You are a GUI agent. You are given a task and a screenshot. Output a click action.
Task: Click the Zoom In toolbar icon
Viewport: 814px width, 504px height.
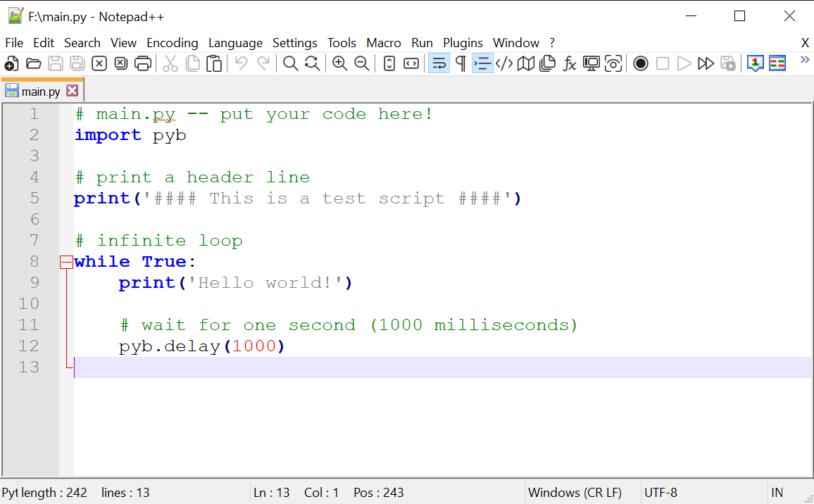point(340,64)
